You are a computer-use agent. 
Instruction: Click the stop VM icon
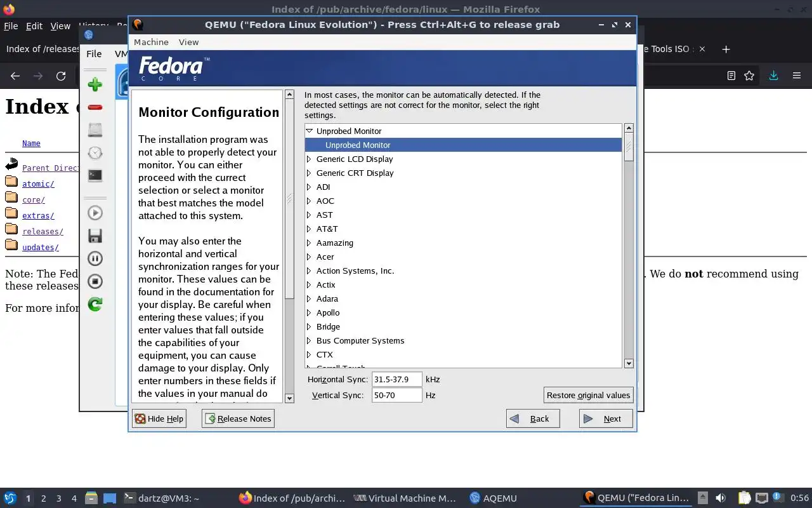pyautogui.click(x=95, y=281)
